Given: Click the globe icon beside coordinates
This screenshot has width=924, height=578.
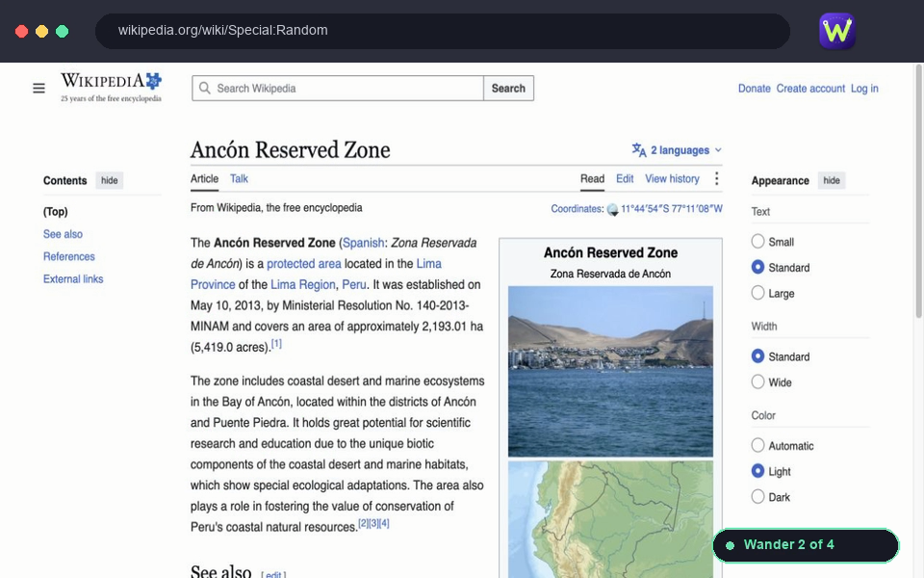Looking at the screenshot, I should pos(613,209).
